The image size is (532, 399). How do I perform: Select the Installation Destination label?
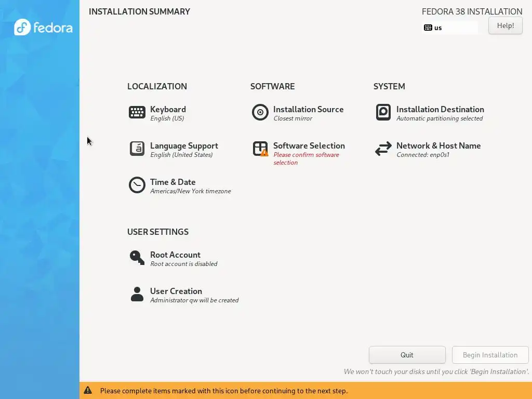(x=440, y=109)
